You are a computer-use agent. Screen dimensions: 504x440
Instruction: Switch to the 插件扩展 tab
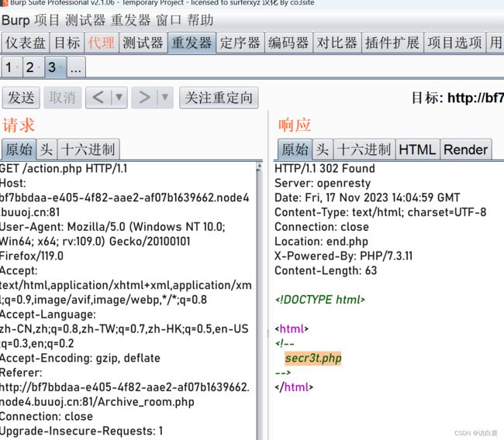392,43
